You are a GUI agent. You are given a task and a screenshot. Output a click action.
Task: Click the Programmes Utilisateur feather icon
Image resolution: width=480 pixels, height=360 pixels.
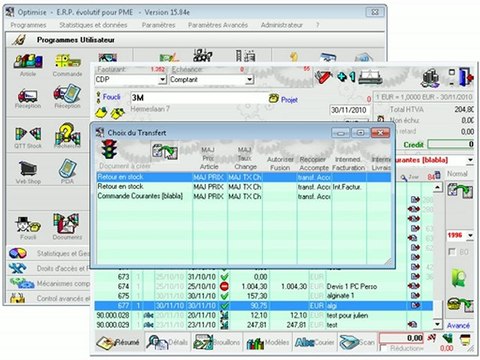pos(19,40)
